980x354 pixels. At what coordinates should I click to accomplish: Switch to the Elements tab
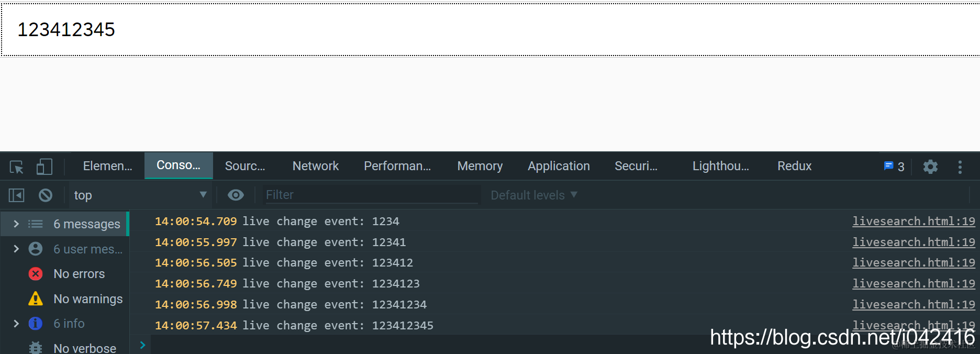pyautogui.click(x=107, y=167)
